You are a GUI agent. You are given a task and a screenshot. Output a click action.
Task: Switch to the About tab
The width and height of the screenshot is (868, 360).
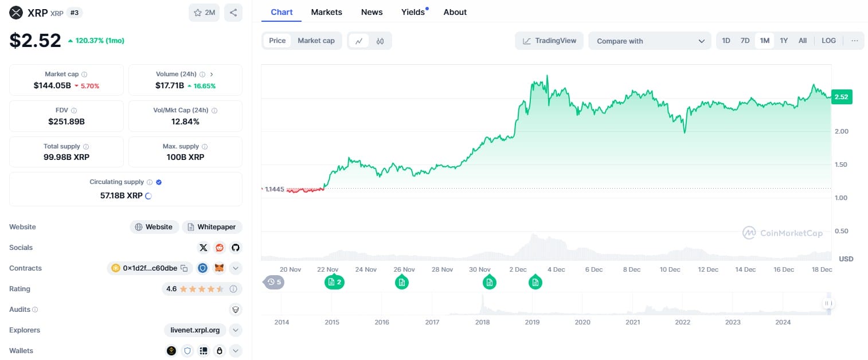[455, 12]
